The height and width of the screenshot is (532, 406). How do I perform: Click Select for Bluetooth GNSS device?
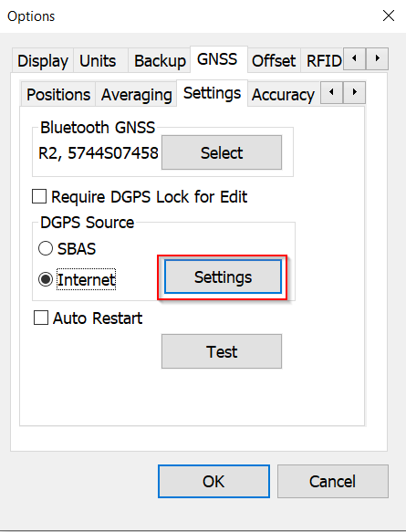pos(222,152)
